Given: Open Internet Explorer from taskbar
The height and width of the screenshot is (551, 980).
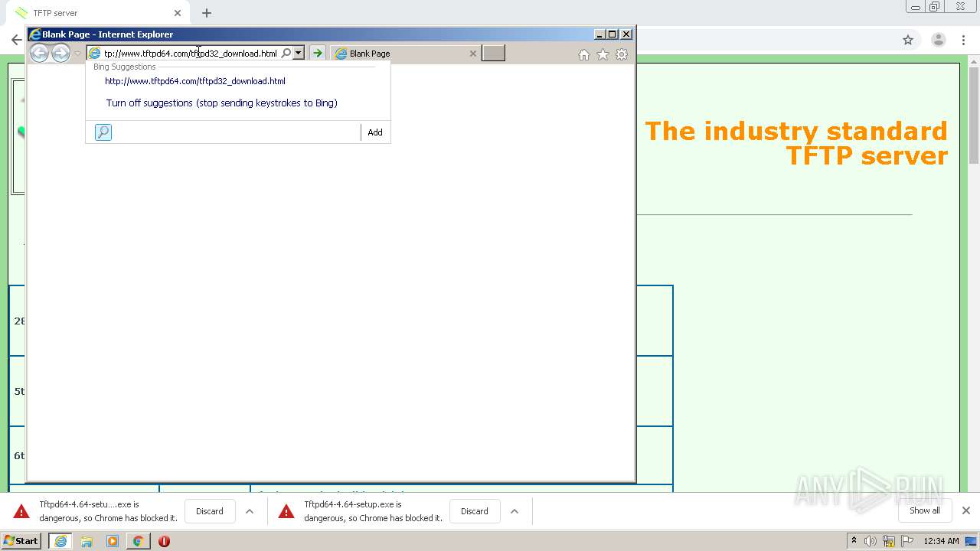Looking at the screenshot, I should point(60,541).
